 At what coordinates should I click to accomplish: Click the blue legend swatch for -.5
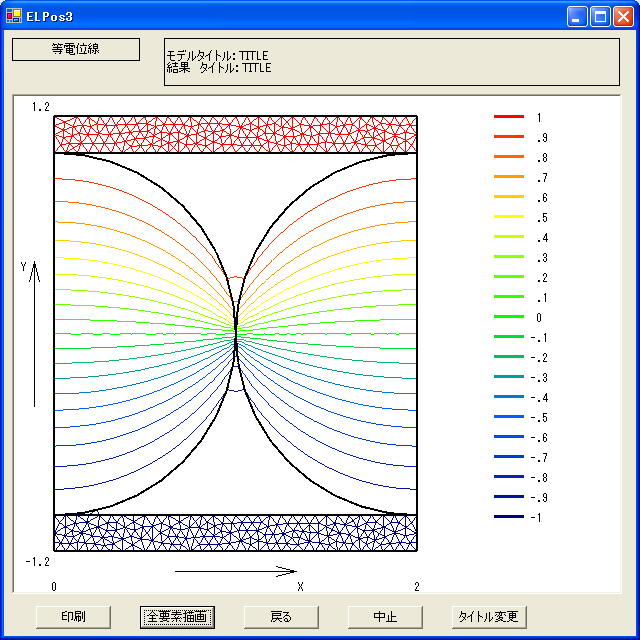tap(509, 417)
